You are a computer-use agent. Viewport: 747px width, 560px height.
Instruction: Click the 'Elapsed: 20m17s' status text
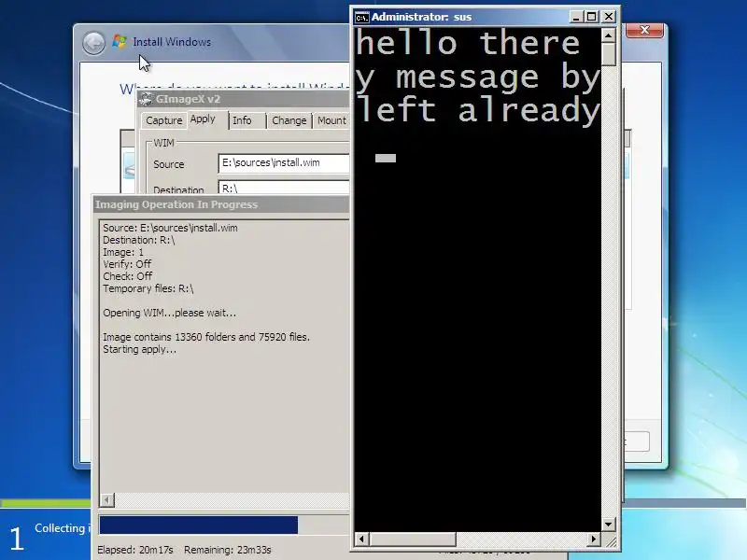point(135,550)
